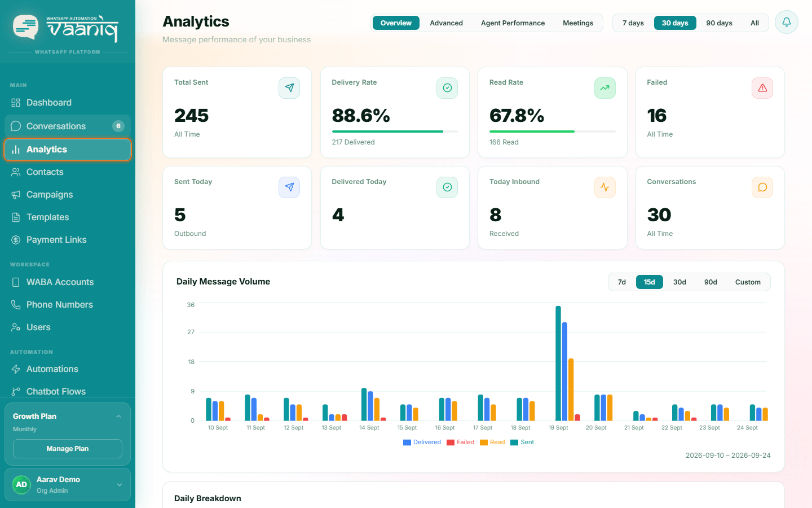Click the Read Rate progress bar
Screen dimensions: 812x508
553,132
